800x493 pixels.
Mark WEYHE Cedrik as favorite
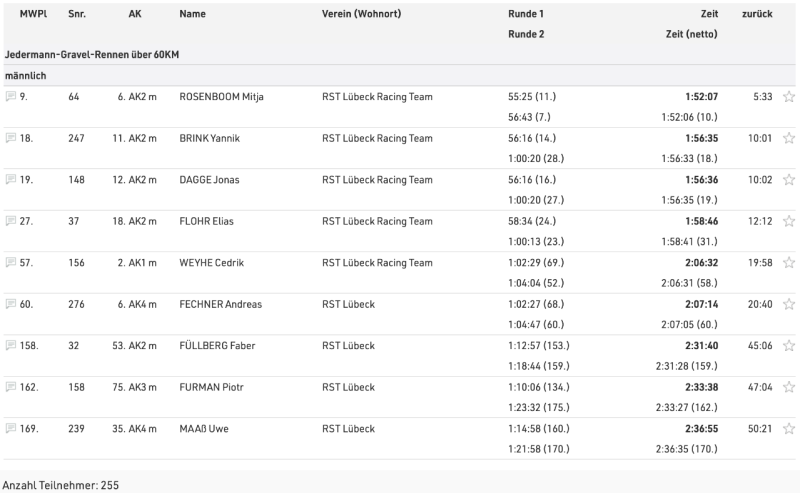788,263
